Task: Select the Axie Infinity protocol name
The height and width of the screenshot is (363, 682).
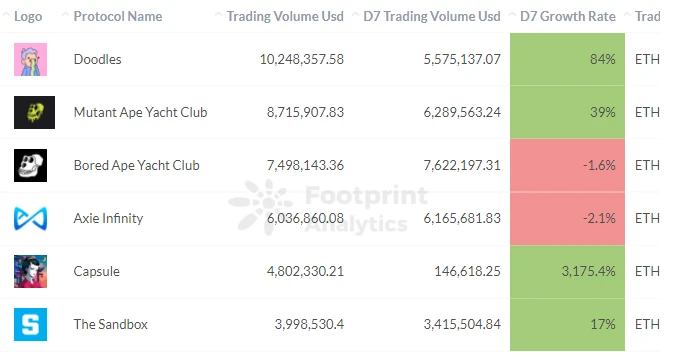Action: click(108, 218)
